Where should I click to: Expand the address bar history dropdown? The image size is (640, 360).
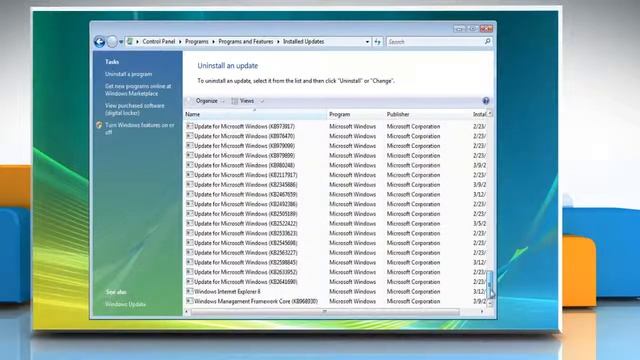tap(367, 42)
